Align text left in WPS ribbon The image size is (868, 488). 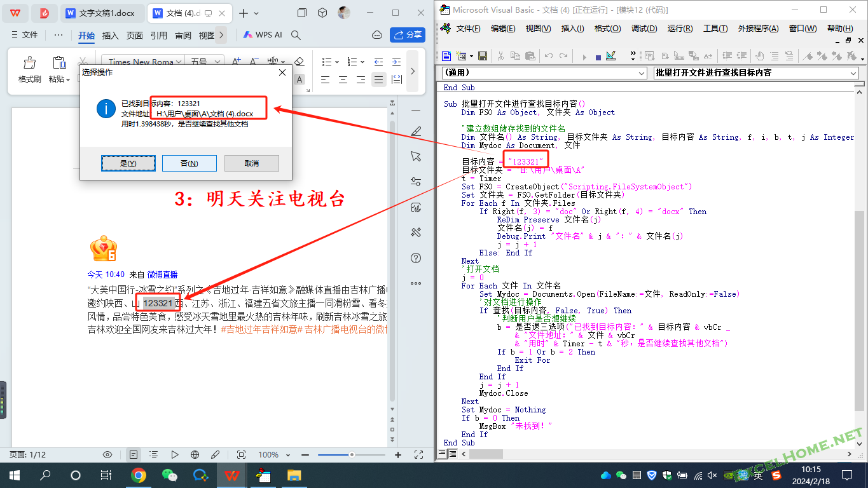point(326,79)
